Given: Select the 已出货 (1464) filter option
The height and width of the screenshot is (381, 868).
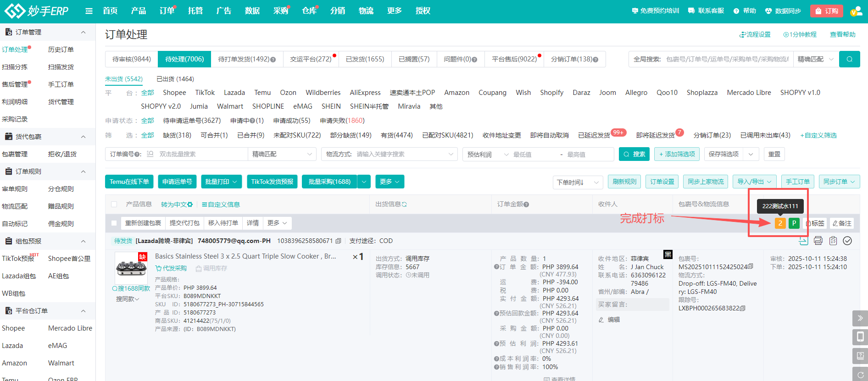Looking at the screenshot, I should pyautogui.click(x=175, y=79).
